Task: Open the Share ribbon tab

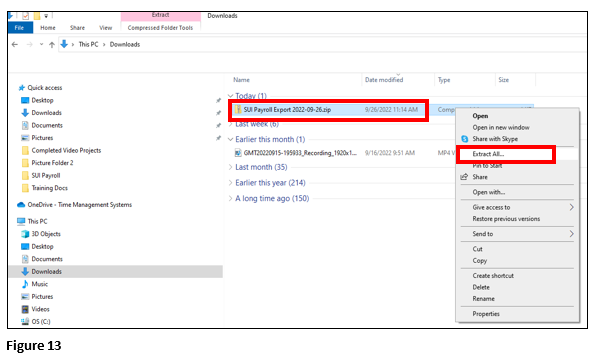Action: 77,28
